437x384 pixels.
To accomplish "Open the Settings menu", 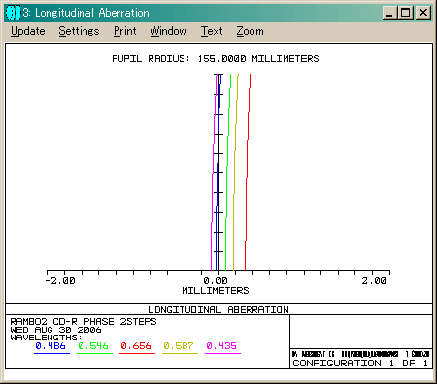I will [x=79, y=31].
